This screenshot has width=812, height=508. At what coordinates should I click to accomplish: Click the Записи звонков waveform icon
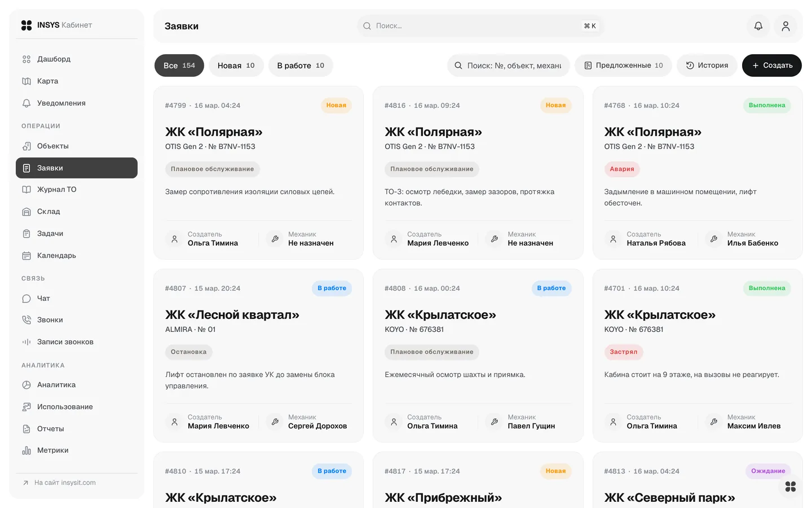coord(27,342)
